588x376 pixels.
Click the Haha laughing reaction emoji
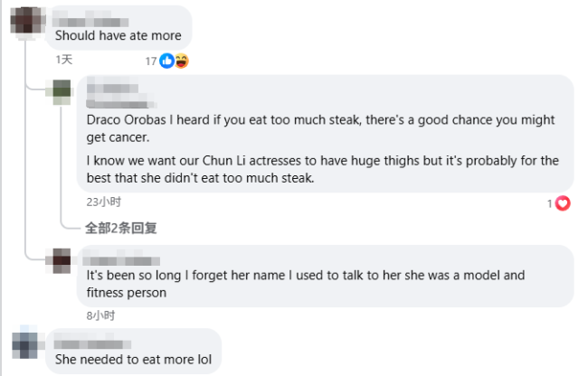click(x=181, y=61)
